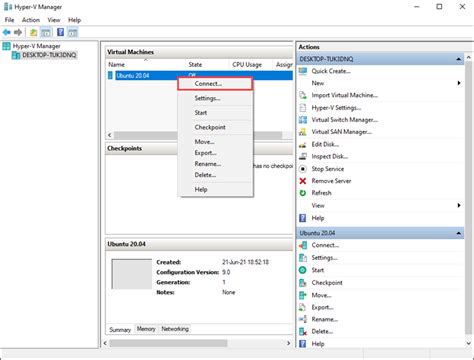This screenshot has height=360, width=474.
Task: Click the Forward arrow toolbar icon
Action: [18, 32]
